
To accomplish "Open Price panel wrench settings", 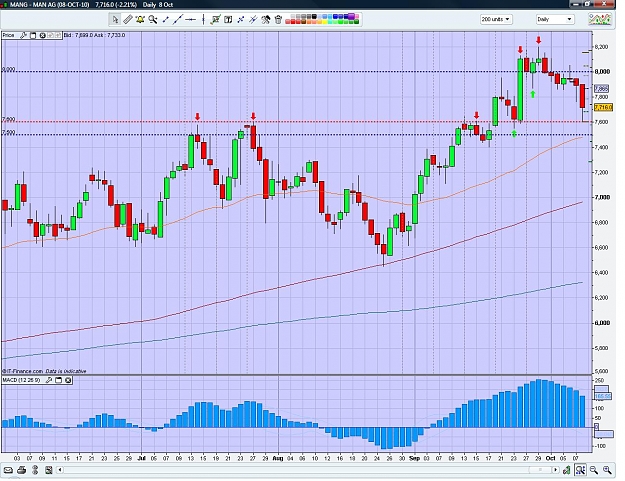I will point(24,35).
